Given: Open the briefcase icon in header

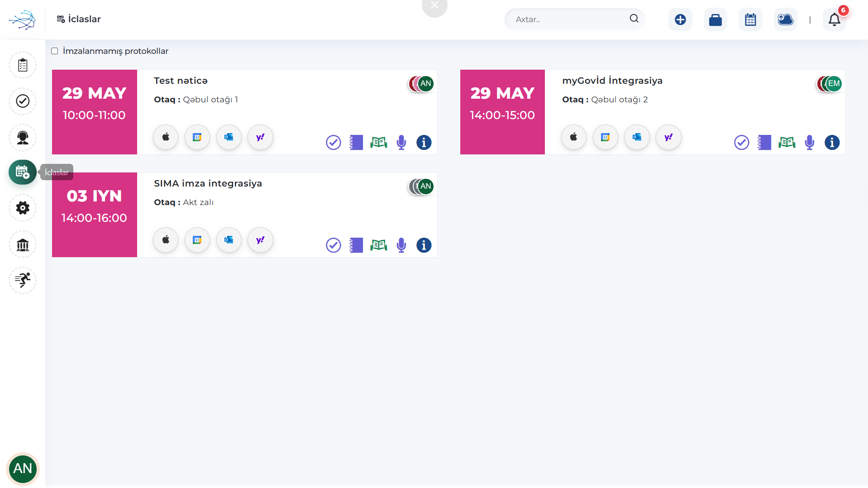Looking at the screenshot, I should click(x=715, y=19).
